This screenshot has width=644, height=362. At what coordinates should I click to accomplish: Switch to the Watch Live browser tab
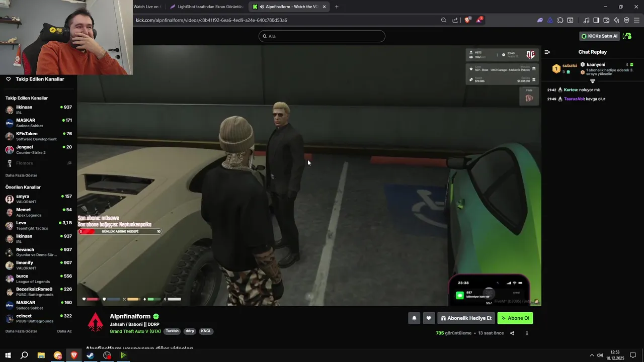pos(148,7)
